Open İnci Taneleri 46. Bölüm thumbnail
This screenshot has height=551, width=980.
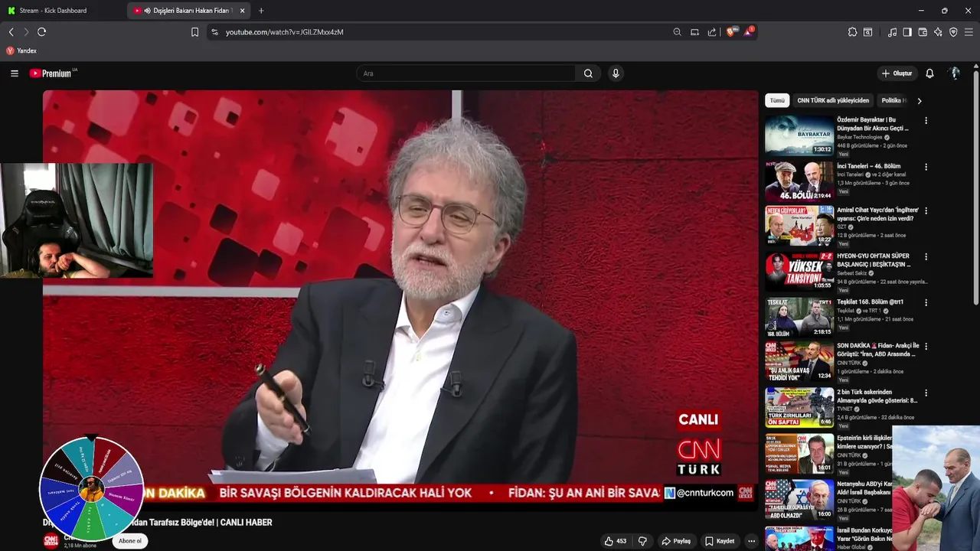[x=799, y=181]
